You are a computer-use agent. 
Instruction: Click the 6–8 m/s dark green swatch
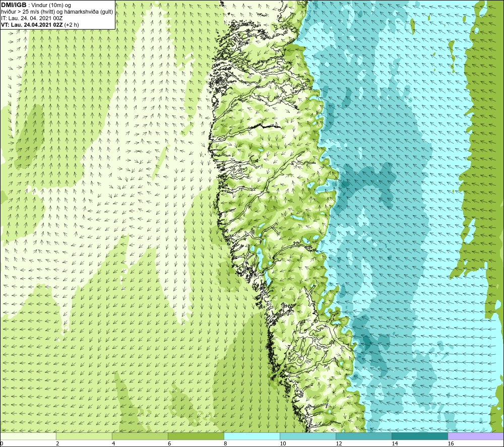pyautogui.click(x=196, y=436)
